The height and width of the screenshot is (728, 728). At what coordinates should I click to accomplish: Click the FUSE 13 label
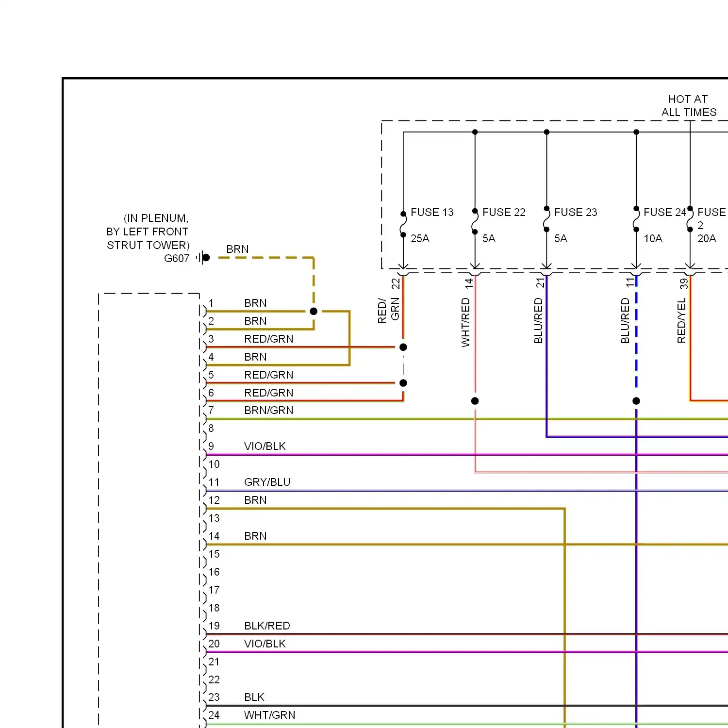[x=432, y=212]
